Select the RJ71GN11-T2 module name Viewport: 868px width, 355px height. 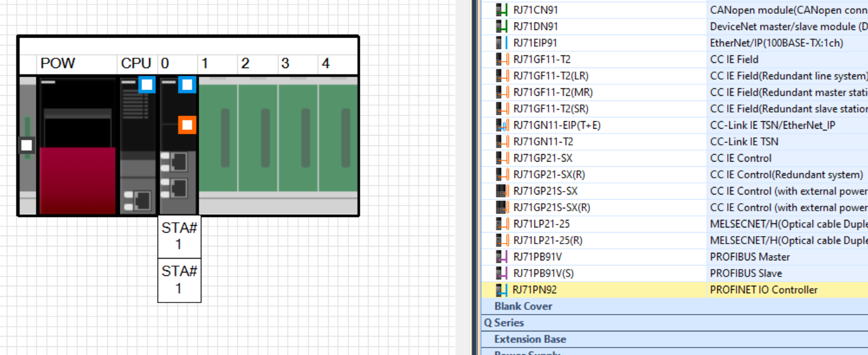pos(543,141)
